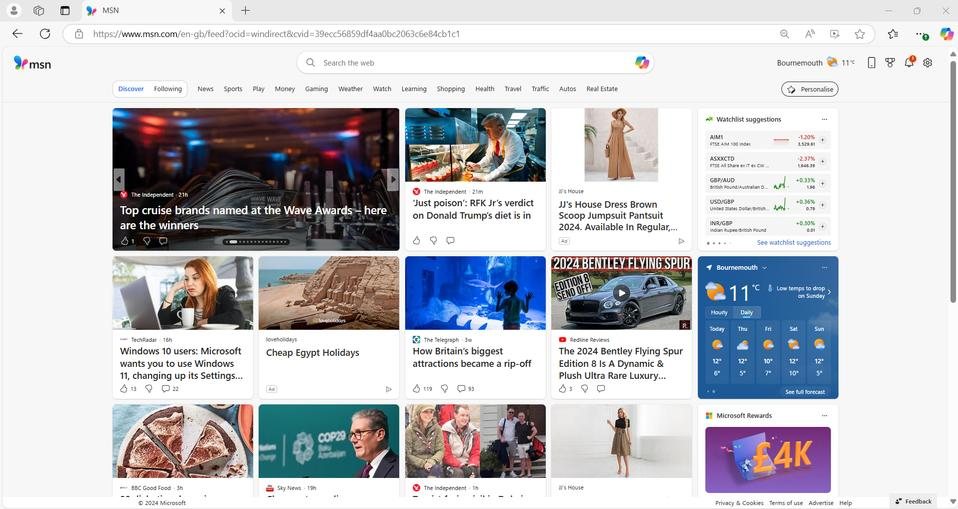Add GBP/AUD to watchlist
The height and width of the screenshot is (509, 958).
pos(822,183)
